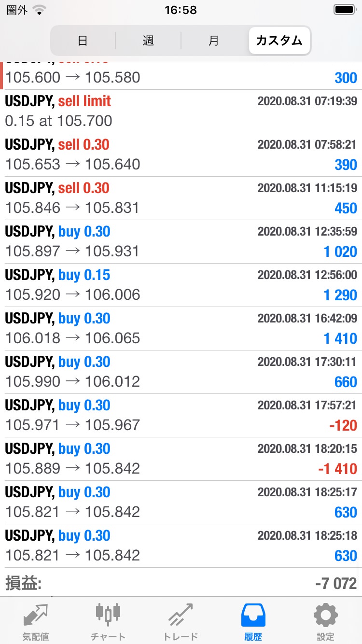
Task: Open the buy trade with 1 410 profit
Action: click(x=181, y=328)
